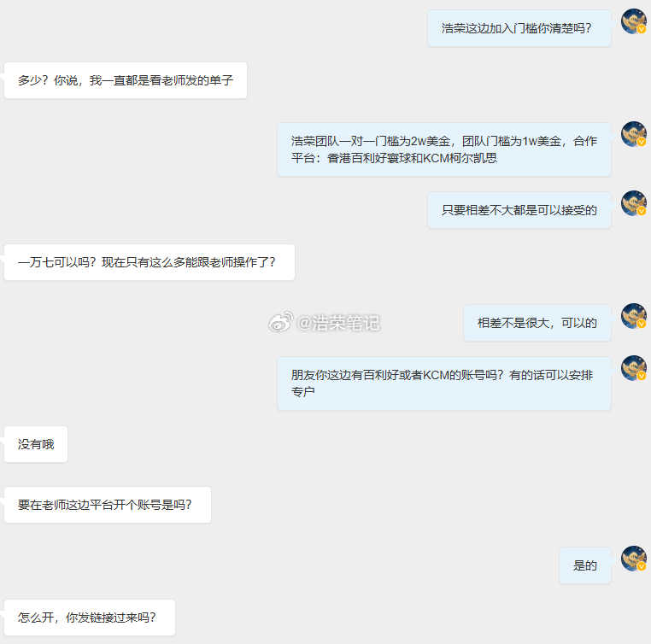
Task: Select the bubble 要在老师这边平台开个账号是吗
Action: (108, 505)
